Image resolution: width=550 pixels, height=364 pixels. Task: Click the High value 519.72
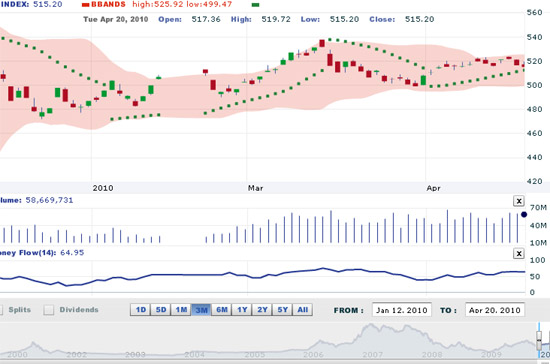coord(276,19)
